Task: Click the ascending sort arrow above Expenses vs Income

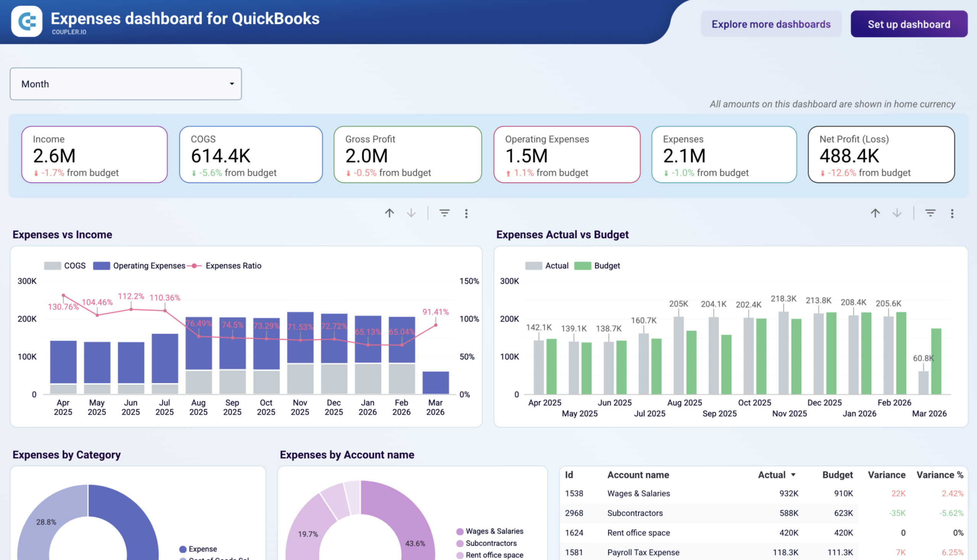Action: click(x=390, y=213)
